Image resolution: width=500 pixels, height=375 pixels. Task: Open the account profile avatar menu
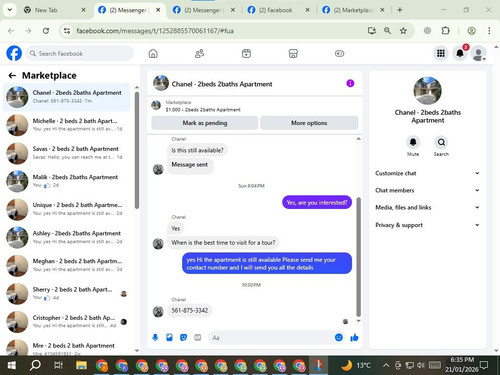pyautogui.click(x=479, y=53)
